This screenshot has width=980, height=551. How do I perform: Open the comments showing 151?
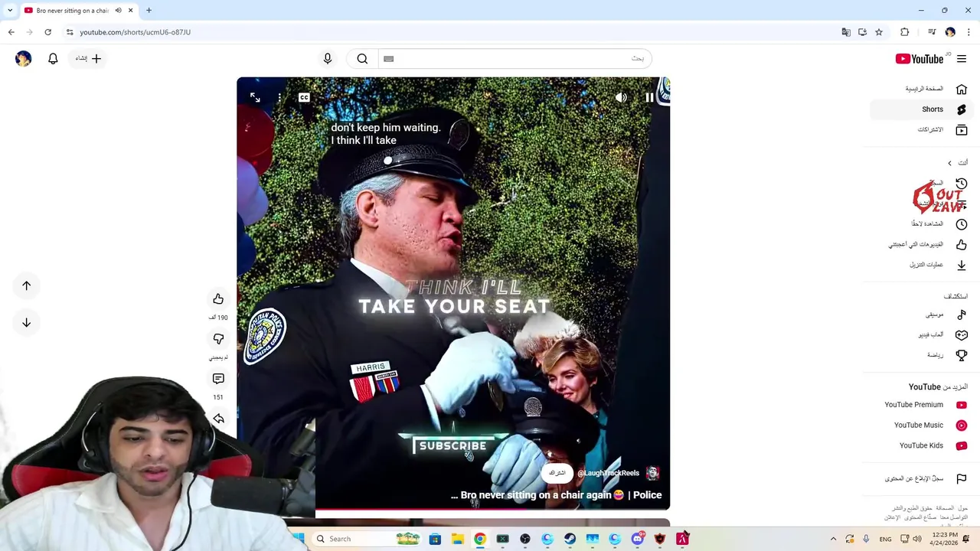pyautogui.click(x=218, y=379)
